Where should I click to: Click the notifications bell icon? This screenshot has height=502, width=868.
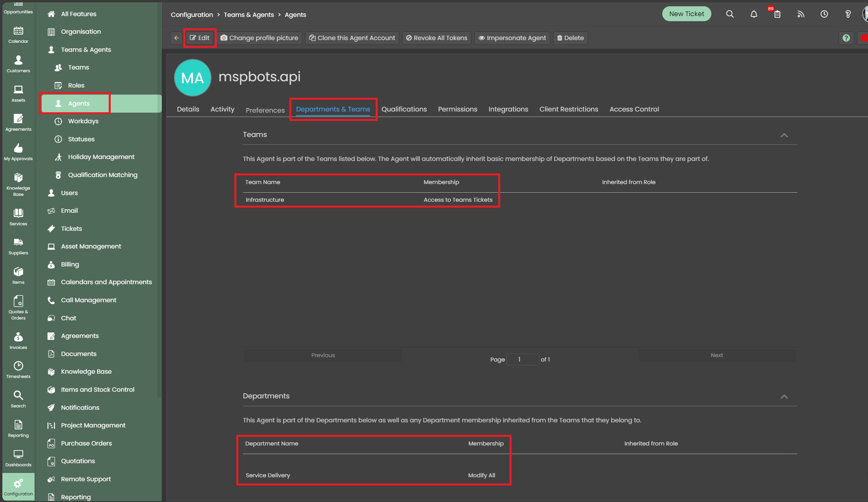click(754, 14)
